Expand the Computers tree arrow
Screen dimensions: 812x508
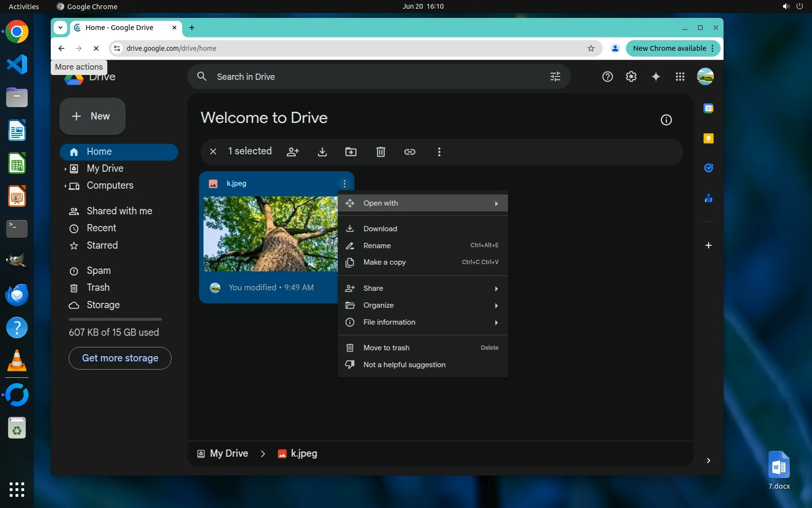click(65, 186)
